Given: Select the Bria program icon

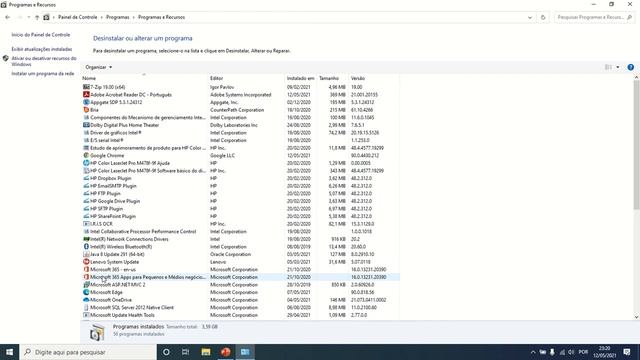Looking at the screenshot, I should (86, 110).
